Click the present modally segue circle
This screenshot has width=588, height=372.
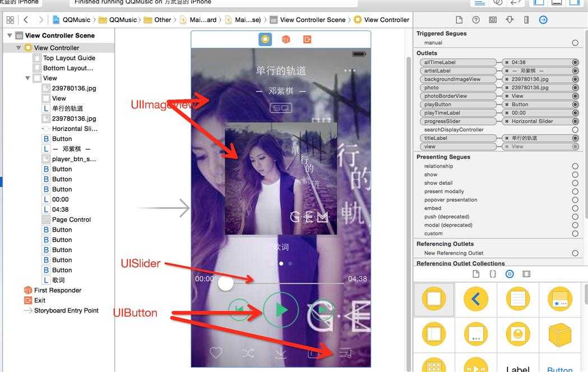pos(575,191)
